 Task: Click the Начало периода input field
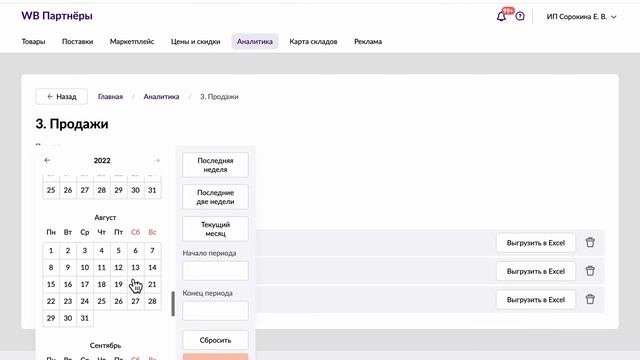(x=216, y=271)
